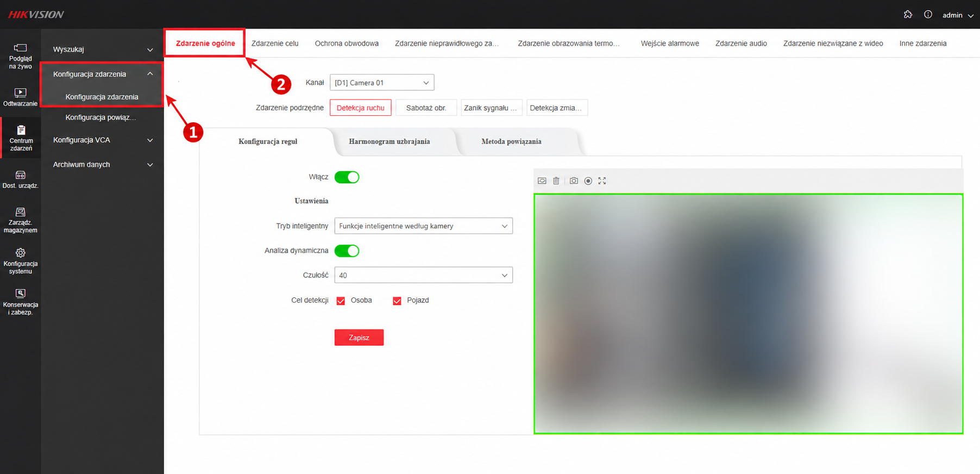Open the Tryb inteligentny dropdown
The width and height of the screenshot is (980, 474).
pyautogui.click(x=423, y=226)
